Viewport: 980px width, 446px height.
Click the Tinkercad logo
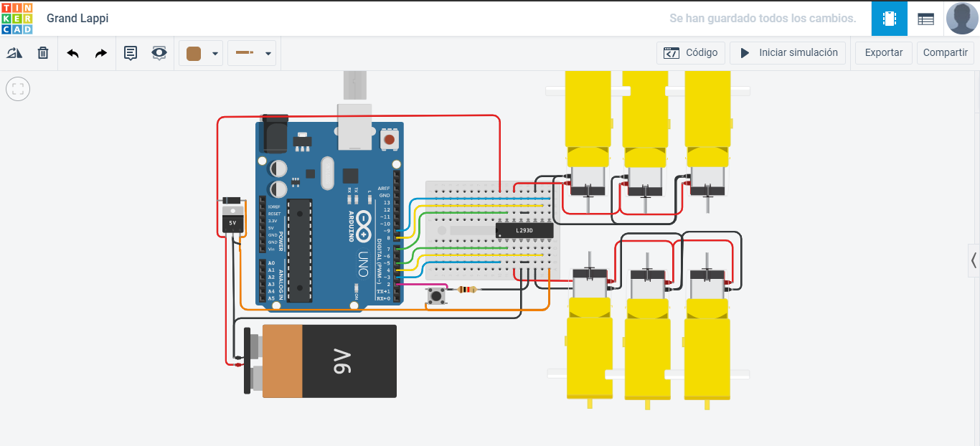click(17, 19)
